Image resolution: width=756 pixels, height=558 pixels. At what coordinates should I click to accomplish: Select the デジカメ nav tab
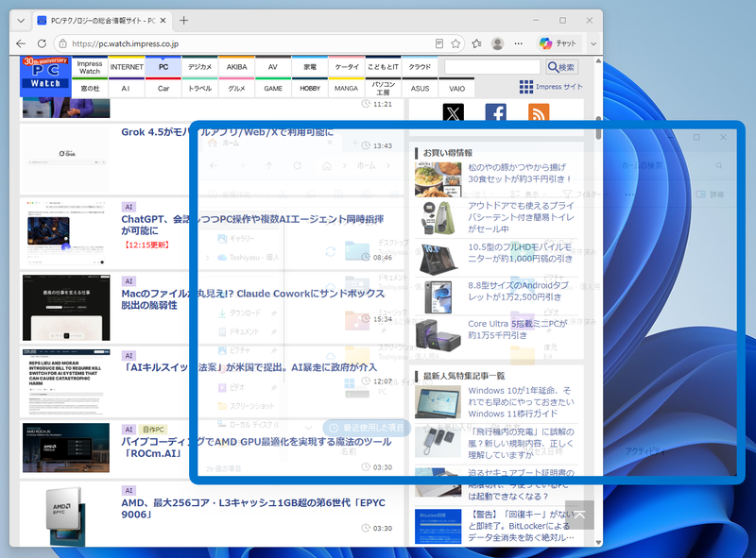(200, 67)
